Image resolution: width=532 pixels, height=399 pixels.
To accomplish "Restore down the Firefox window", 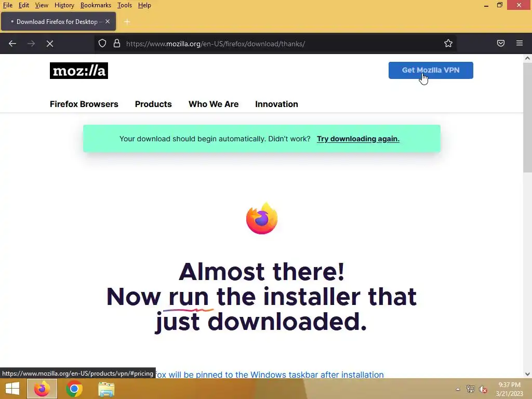I will tap(499, 5).
